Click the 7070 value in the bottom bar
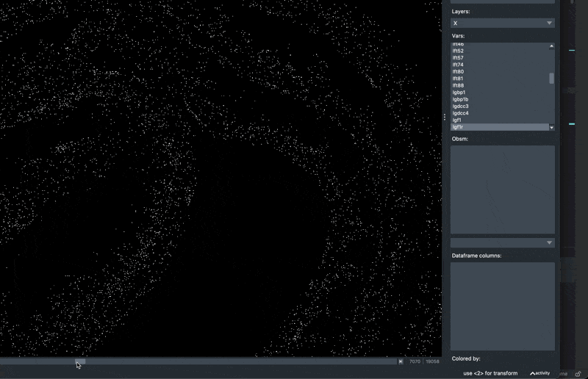The height and width of the screenshot is (379, 588). click(x=415, y=361)
